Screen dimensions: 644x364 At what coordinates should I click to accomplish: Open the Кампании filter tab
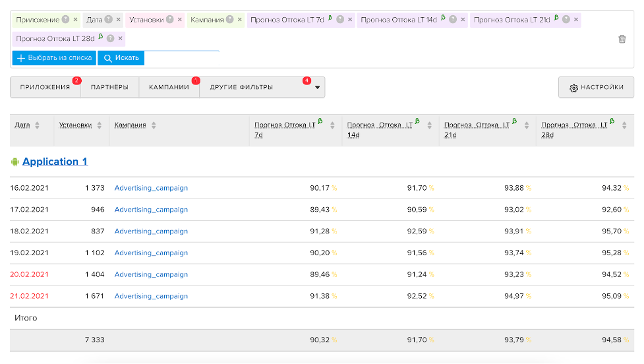coord(169,87)
